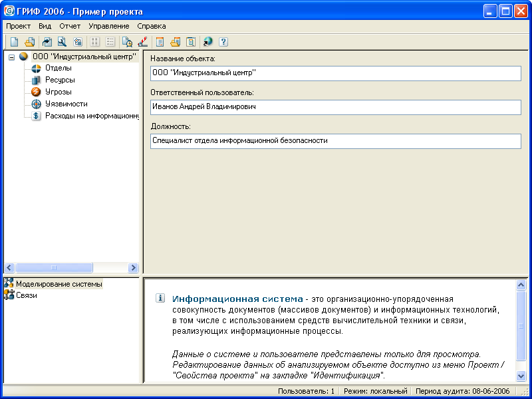Click the fifth toolbar icon with overlapping shapes
The width and height of the screenshot is (532, 399).
click(78, 42)
